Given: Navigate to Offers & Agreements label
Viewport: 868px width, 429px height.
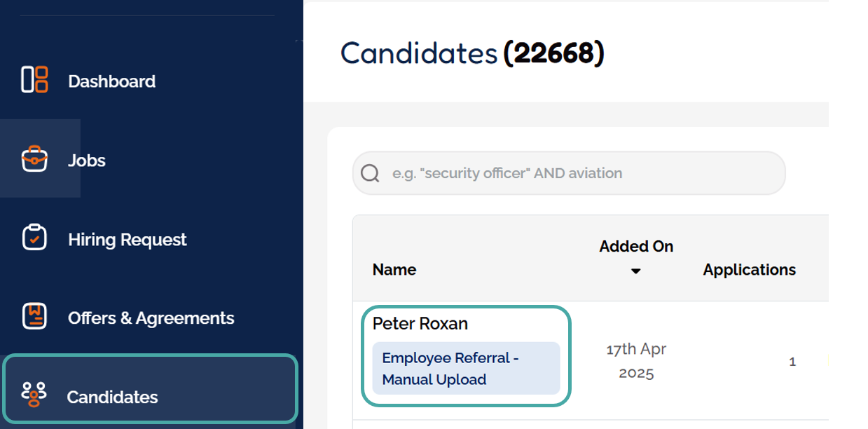Looking at the screenshot, I should pos(151,318).
